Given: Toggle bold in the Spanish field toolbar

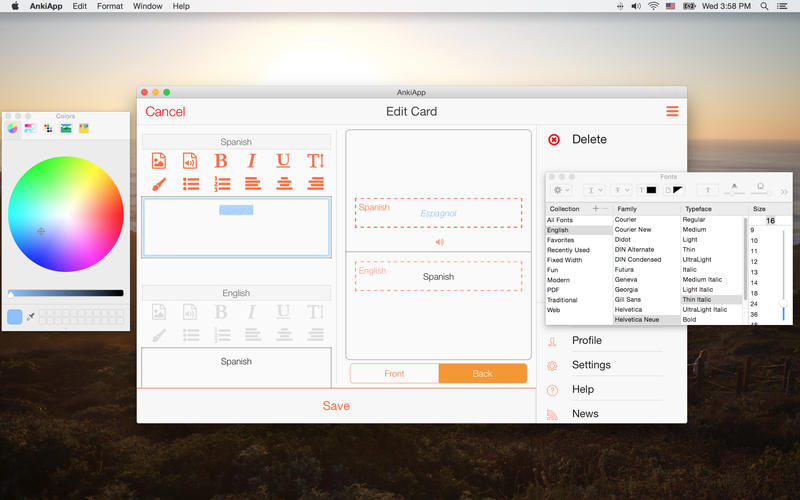Looking at the screenshot, I should [x=221, y=161].
